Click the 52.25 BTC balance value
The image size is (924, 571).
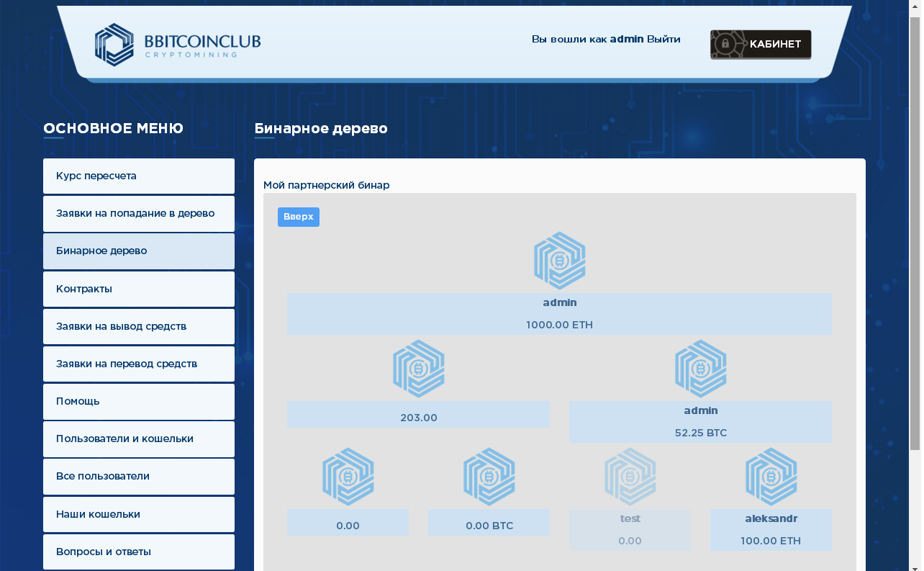(x=701, y=433)
